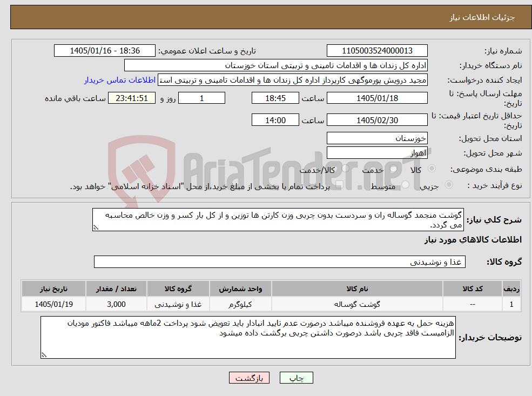The height and width of the screenshot is (396, 532).
Task: Click the resize handle of buyer notes box
Action: click(44, 355)
